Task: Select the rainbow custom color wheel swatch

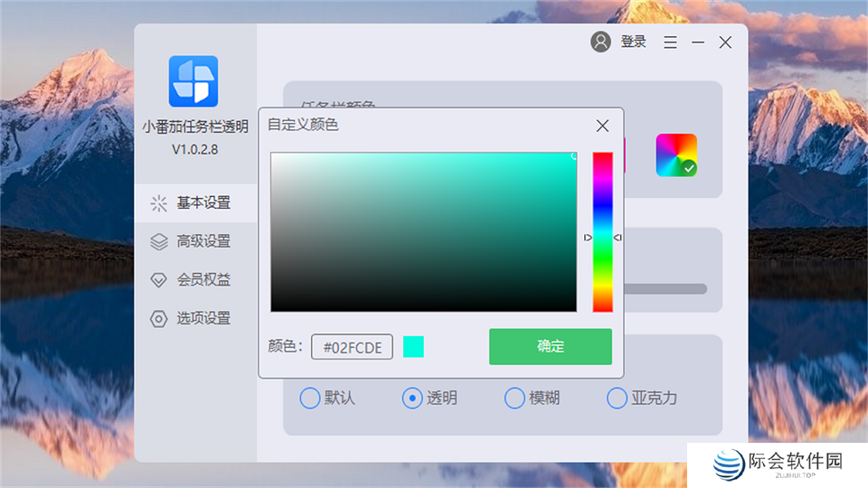Action: 676,155
